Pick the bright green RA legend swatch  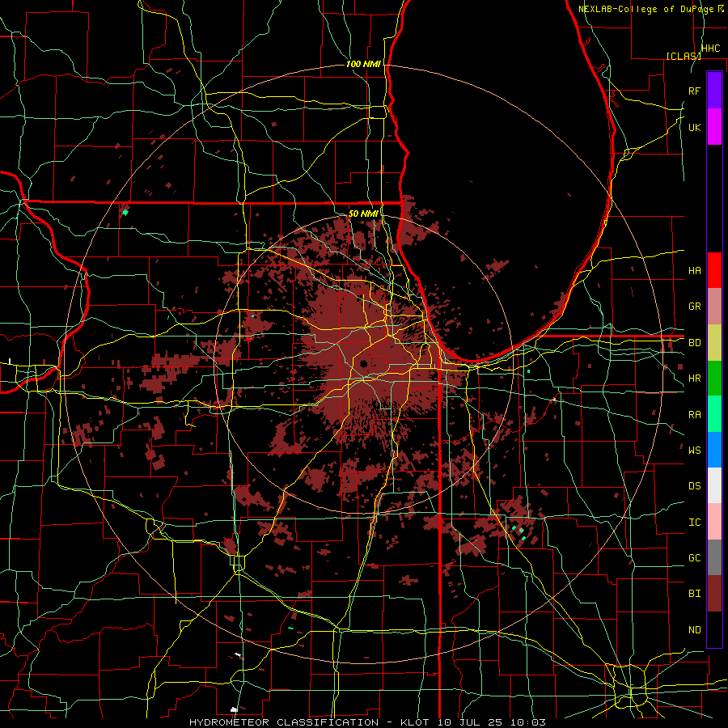(714, 414)
